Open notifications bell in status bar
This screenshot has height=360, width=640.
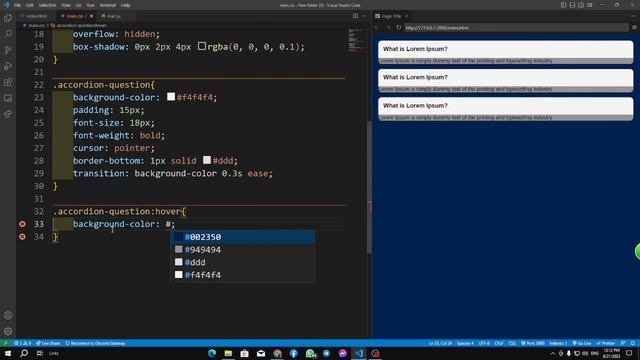[633, 343]
